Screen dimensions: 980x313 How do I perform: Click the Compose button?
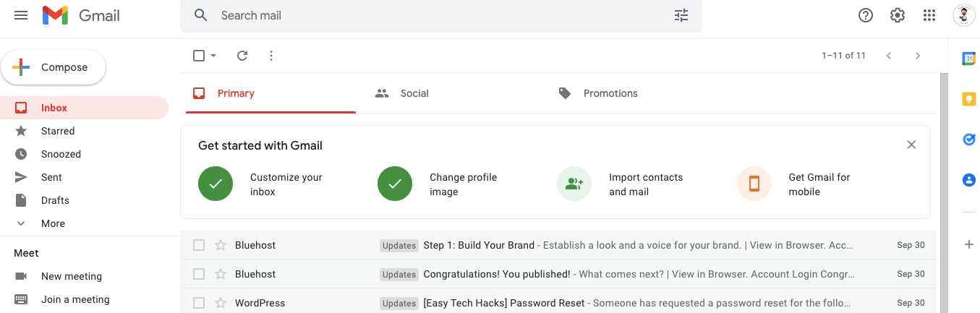click(x=54, y=67)
